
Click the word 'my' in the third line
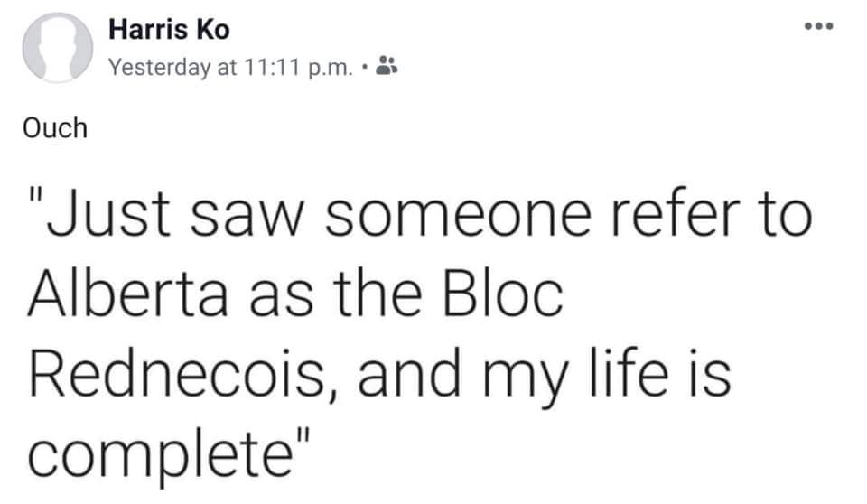526,382
